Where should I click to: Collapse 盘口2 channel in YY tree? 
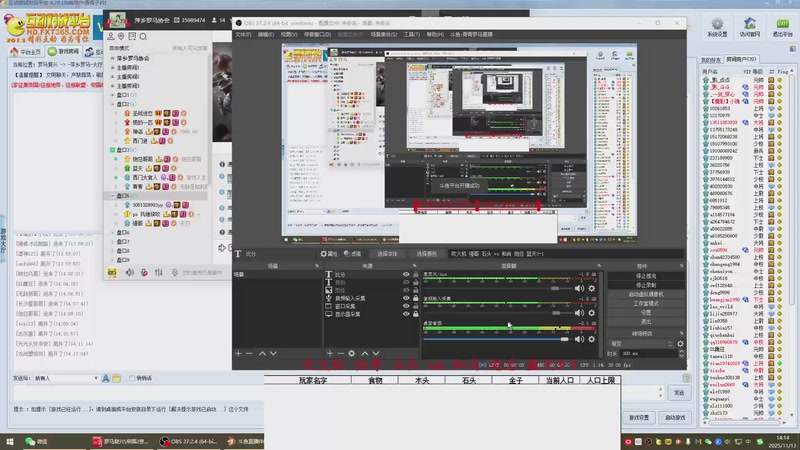113,104
